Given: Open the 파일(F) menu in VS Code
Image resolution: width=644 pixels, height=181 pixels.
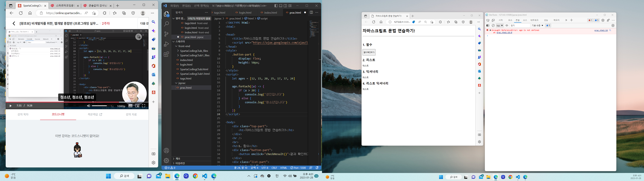Looking at the screenshot, I should coord(174,6).
